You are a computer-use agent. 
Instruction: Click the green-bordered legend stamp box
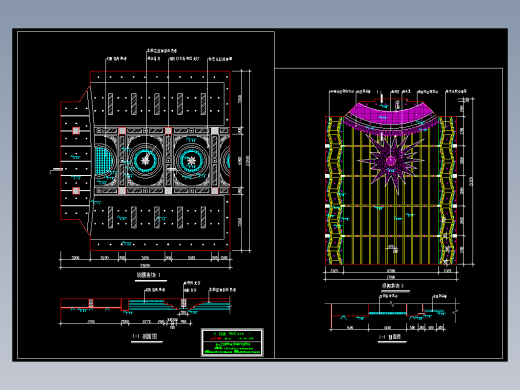pyautogui.click(x=232, y=342)
